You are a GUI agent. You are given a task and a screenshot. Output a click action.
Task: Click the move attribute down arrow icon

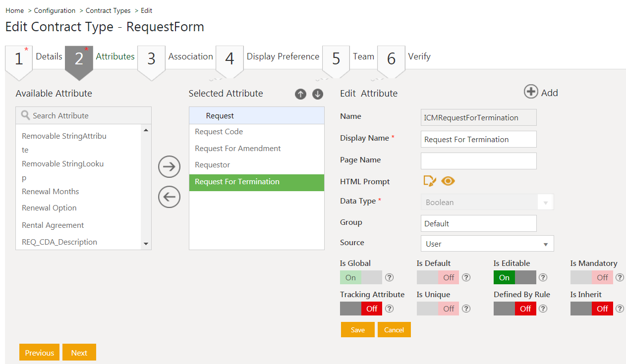click(x=318, y=94)
